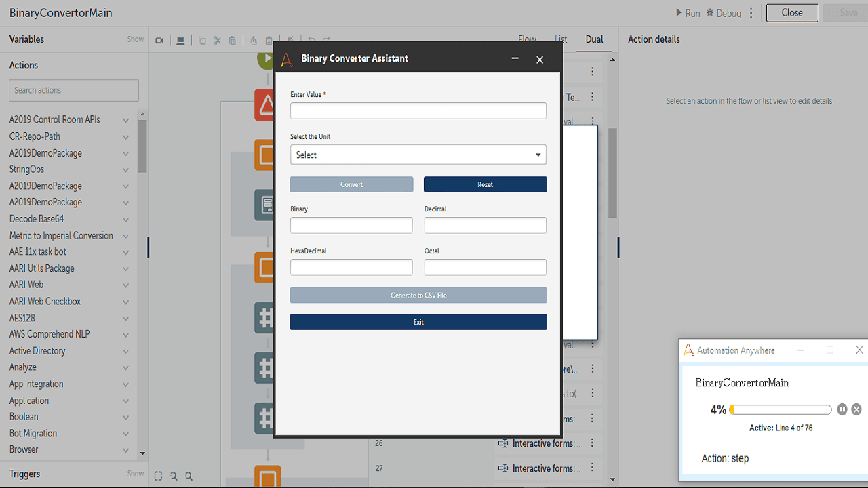Screen dimensions: 868x488
Task: Expand the CR-Repo-Path package
Action: click(x=125, y=137)
